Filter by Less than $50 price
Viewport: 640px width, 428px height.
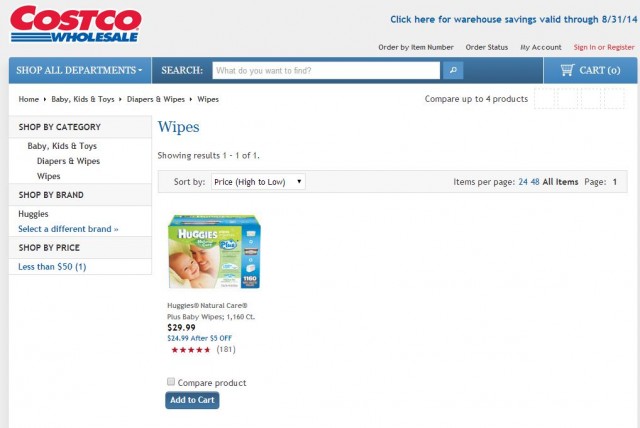52,267
